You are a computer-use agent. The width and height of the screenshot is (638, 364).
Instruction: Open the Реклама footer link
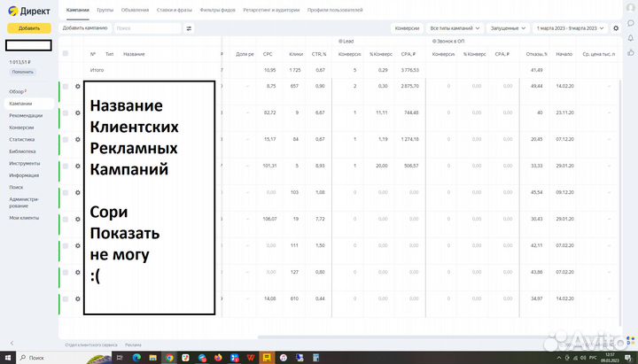pyautogui.click(x=133, y=345)
